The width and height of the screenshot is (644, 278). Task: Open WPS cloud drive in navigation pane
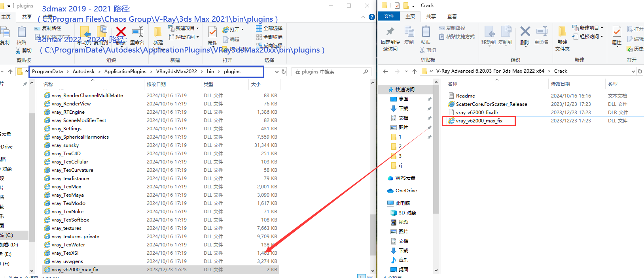[405, 178]
